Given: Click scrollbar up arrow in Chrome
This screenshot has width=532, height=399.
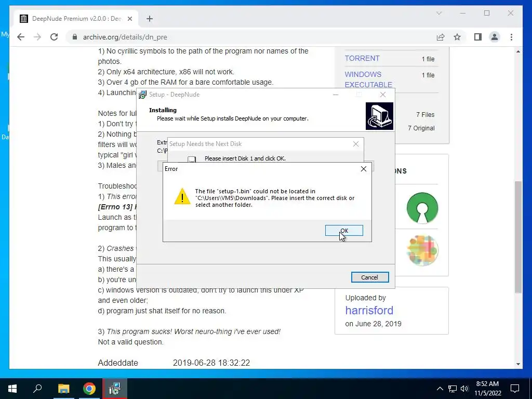Looking at the screenshot, I should tap(518, 51).
